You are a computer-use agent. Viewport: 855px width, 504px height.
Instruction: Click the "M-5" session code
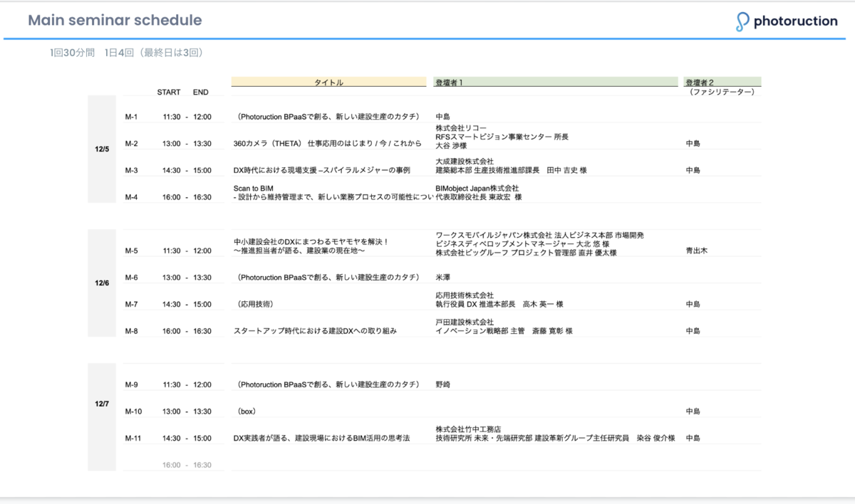point(131,251)
